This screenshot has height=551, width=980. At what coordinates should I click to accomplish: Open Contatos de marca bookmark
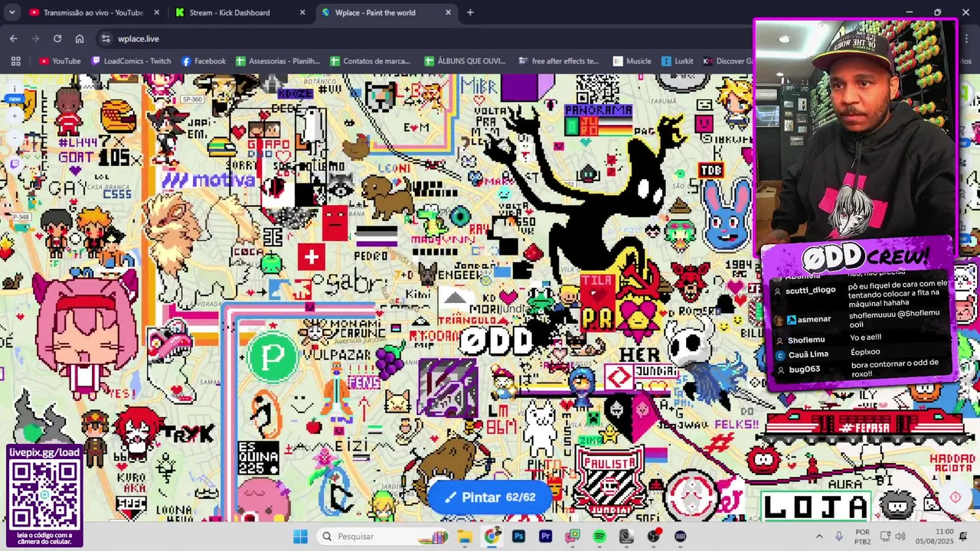coord(370,61)
